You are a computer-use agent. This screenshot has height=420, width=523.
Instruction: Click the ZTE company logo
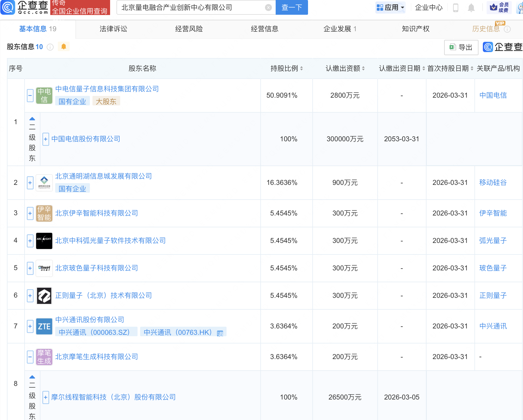pyautogui.click(x=44, y=326)
